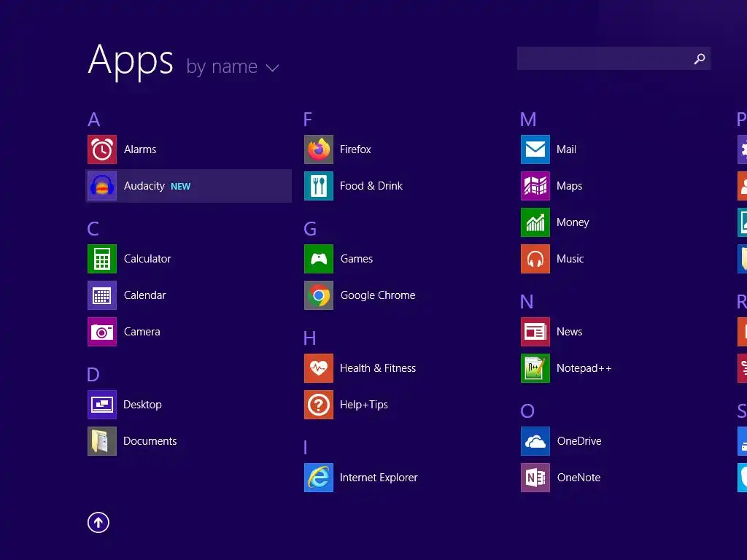The width and height of the screenshot is (747, 560).
Task: Open the Food & Drink icon
Action: 319,186
